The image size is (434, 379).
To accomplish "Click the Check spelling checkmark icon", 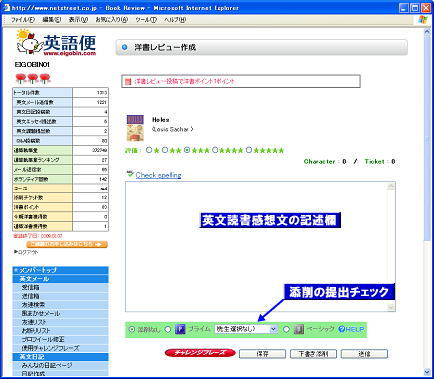I will (130, 174).
